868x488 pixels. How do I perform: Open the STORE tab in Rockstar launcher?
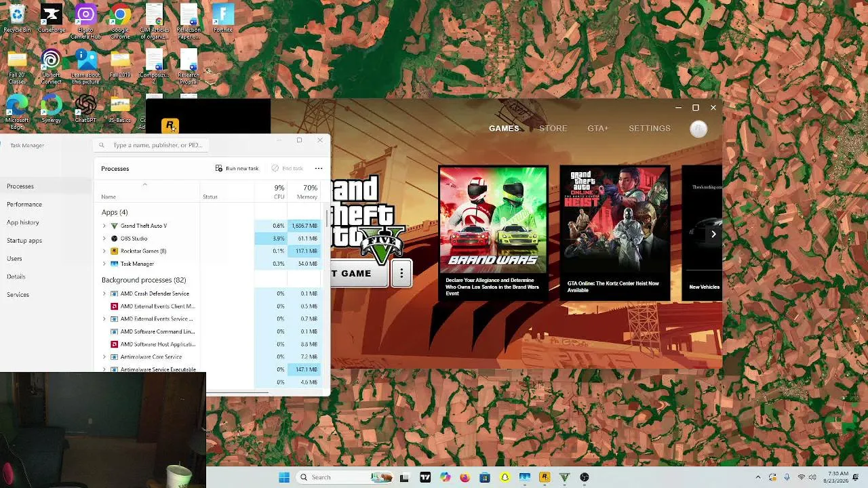553,128
